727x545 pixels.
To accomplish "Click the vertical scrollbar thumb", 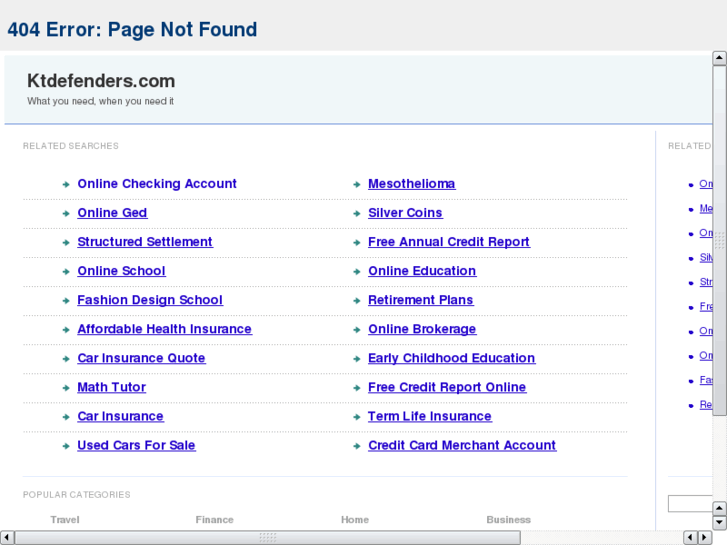I will [x=719, y=240].
